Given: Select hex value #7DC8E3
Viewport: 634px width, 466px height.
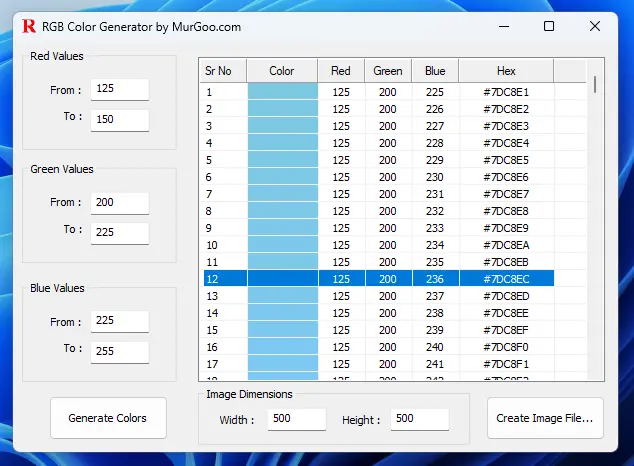Looking at the screenshot, I should coord(506,126).
